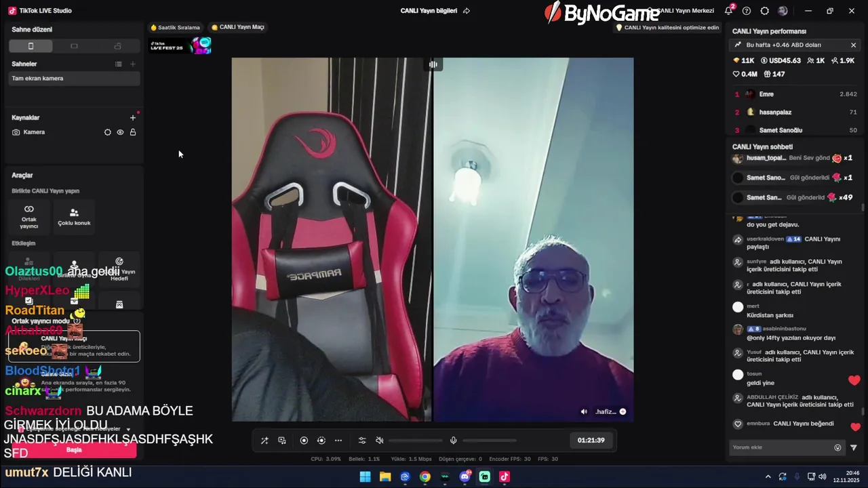Screen dimensions: 868x488
Task: Open the profile avatar menu
Action: (783, 11)
